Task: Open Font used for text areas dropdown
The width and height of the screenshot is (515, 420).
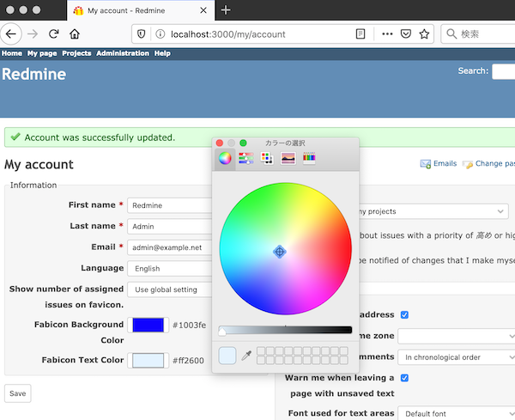Action: pos(457,413)
